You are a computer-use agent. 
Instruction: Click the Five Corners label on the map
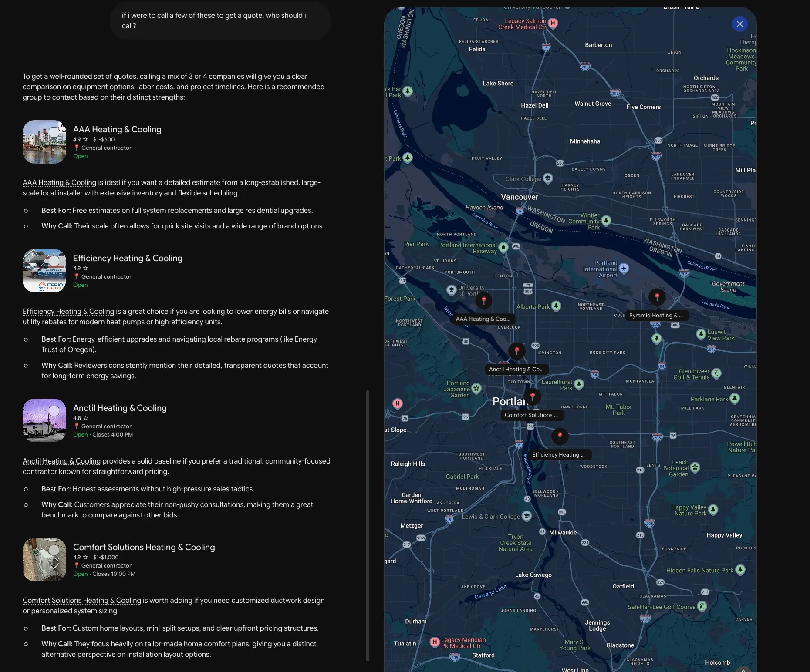click(x=644, y=107)
